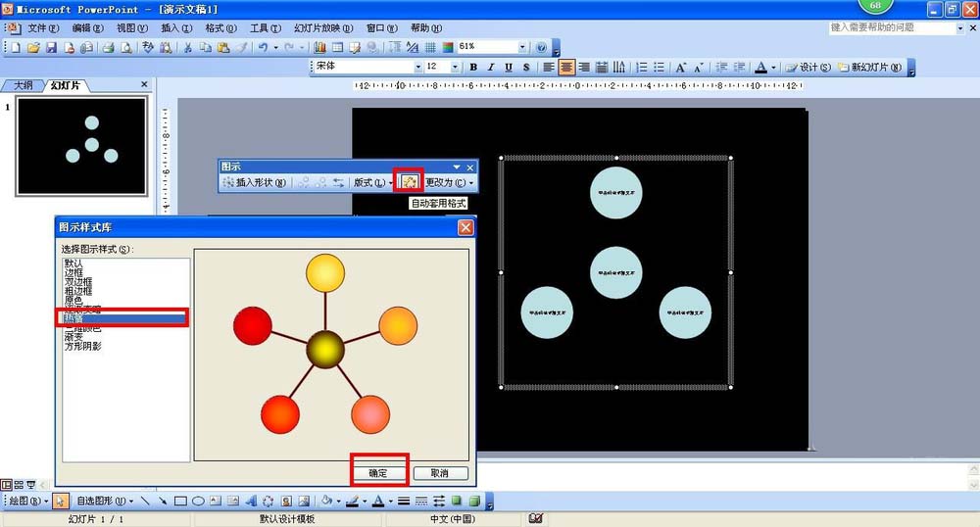Click the color/grayscale icon
980x527 pixels.
pyautogui.click(x=448, y=47)
